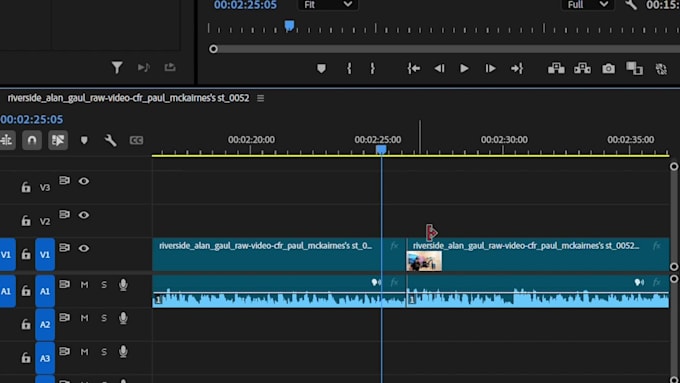Click the timeline timecode 00:02:25:05
This screenshot has height=383, width=680.
(x=32, y=119)
